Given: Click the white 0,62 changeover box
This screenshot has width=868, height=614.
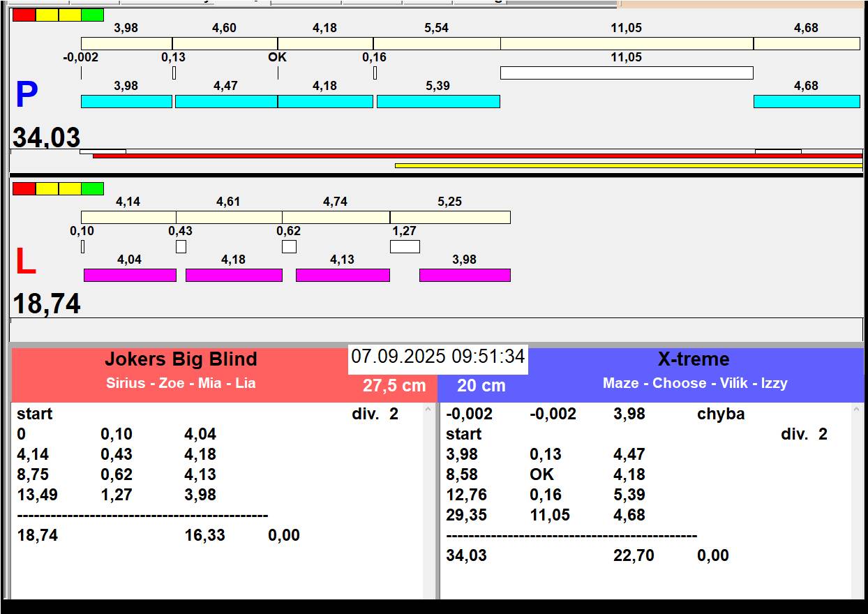Looking at the screenshot, I should (289, 246).
